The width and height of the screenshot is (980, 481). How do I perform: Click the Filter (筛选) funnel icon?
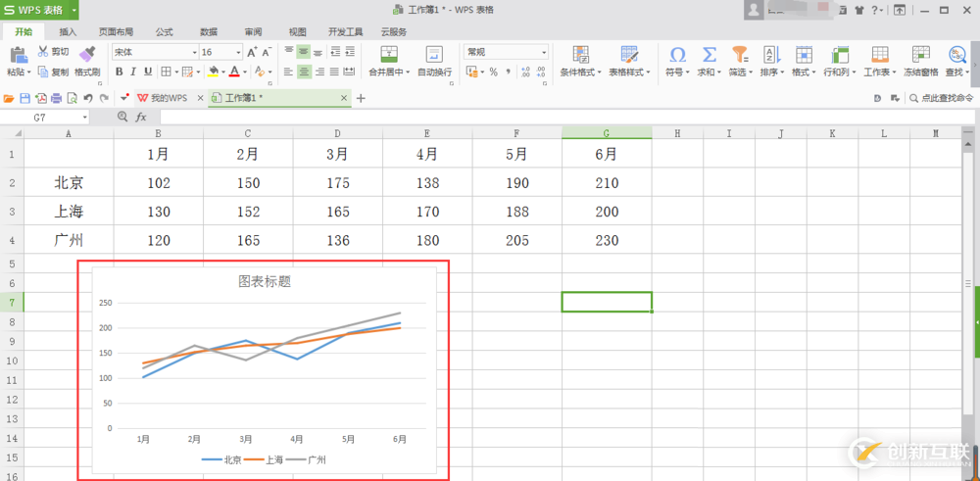click(740, 55)
